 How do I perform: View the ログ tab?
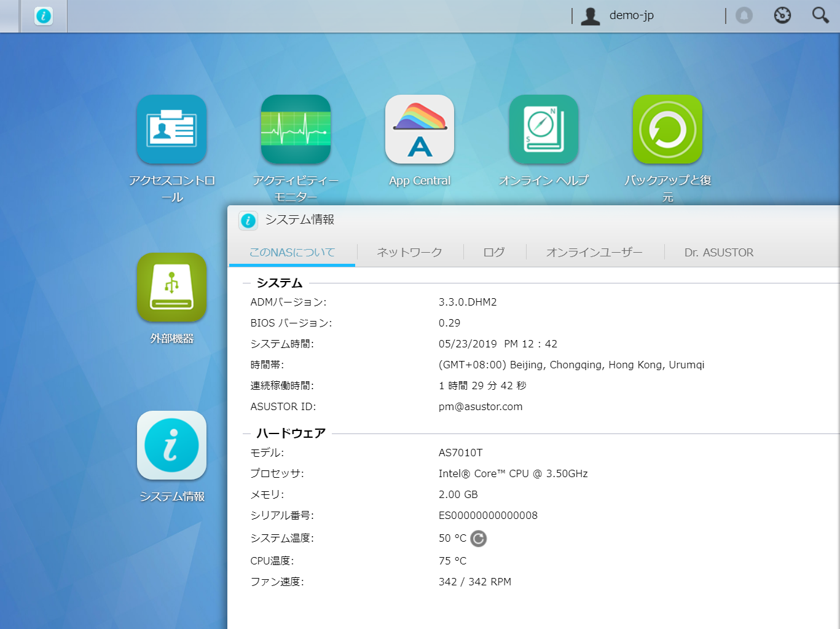click(x=494, y=252)
